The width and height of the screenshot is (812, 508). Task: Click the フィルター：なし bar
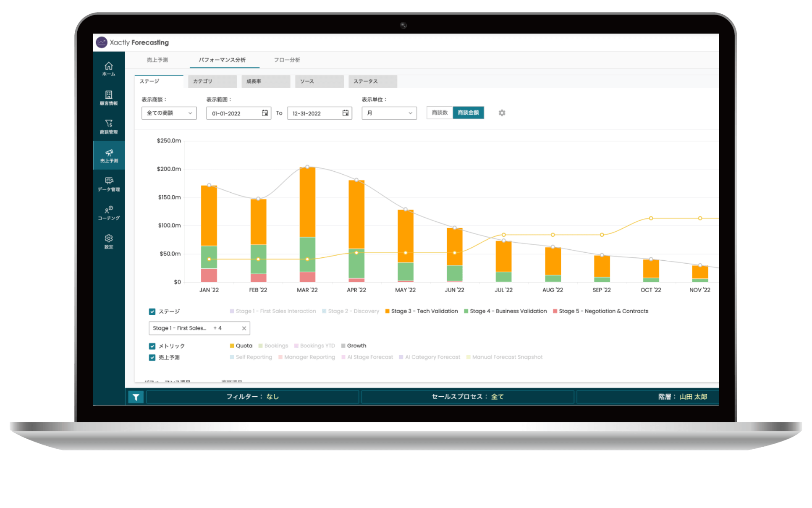253,397
